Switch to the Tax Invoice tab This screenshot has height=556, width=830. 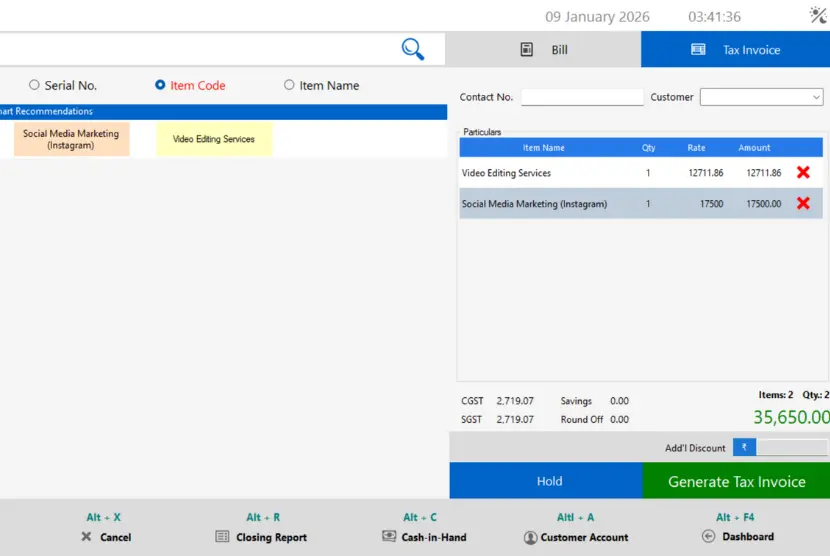coord(736,50)
